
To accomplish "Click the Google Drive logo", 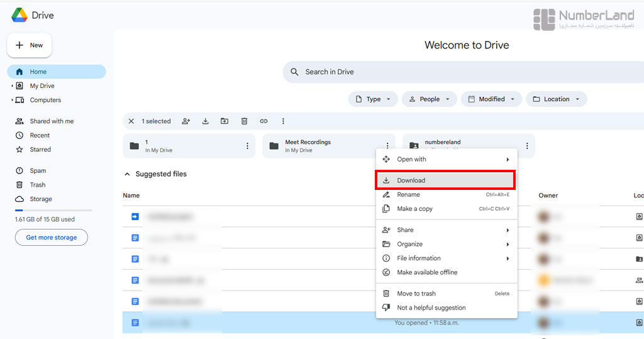I will [19, 15].
